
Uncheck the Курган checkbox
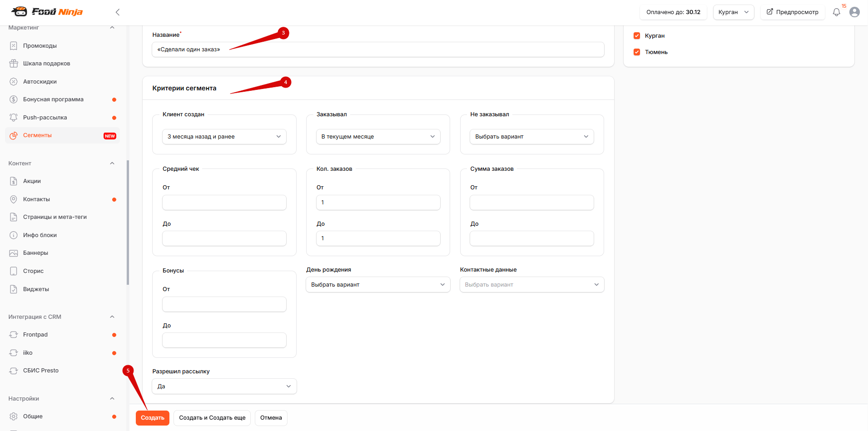(637, 36)
